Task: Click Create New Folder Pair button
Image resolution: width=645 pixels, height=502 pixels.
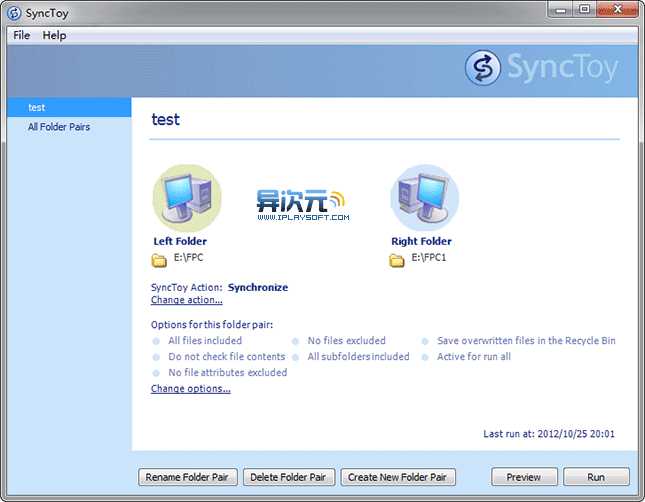Action: (398, 477)
